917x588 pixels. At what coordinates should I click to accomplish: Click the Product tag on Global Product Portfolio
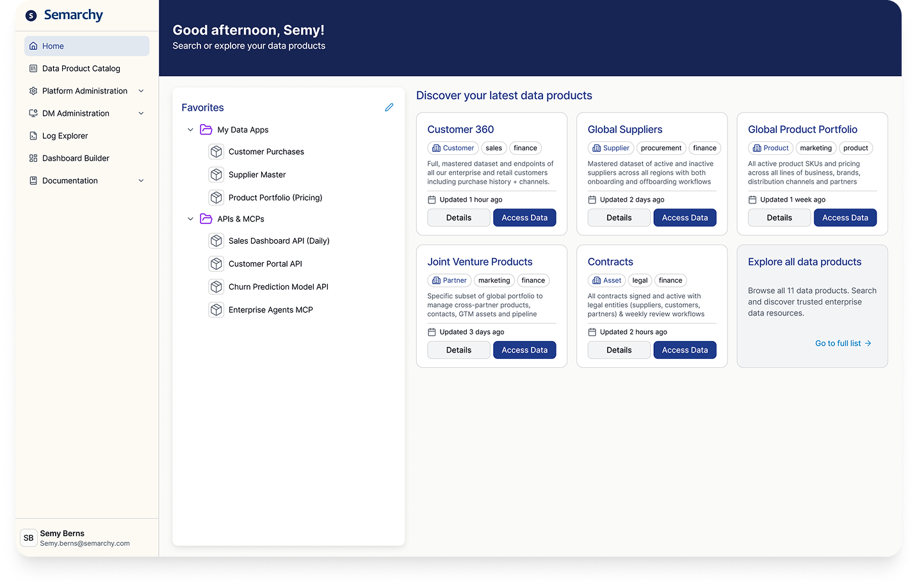(770, 148)
